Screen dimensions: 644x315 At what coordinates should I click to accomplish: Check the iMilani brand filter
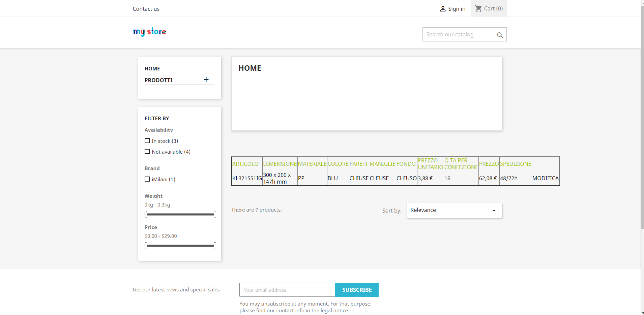tap(147, 179)
